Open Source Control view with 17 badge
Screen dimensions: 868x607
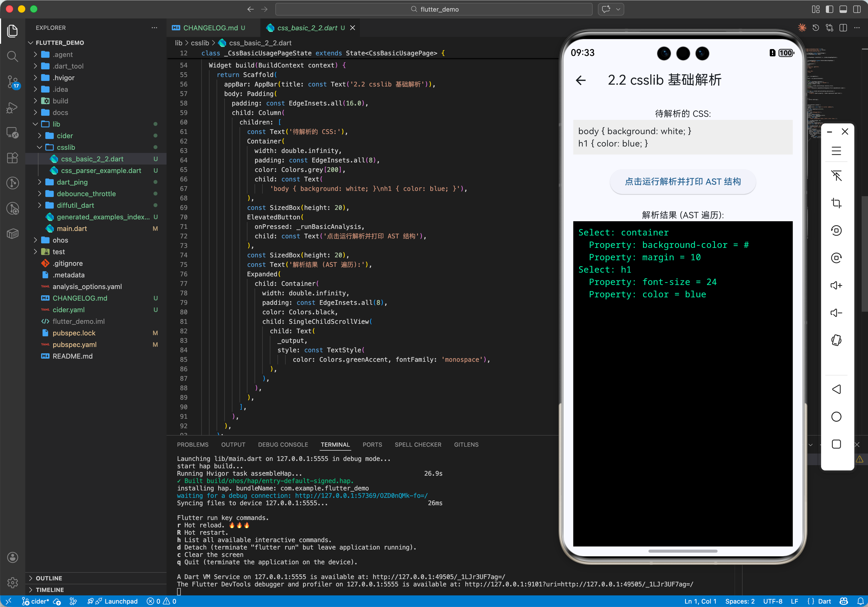[x=12, y=81]
